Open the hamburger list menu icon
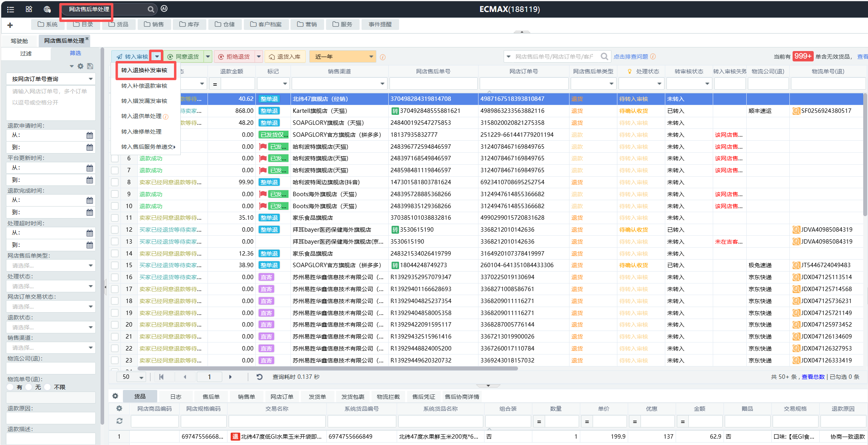Viewport: 868px width, 445px height. [10, 9]
